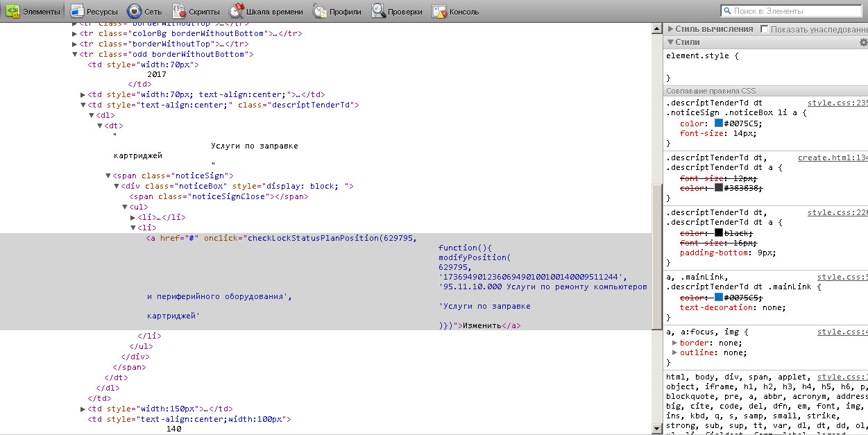Image resolution: width=868 pixels, height=435 pixels.
Task: Expand the tr class="borderWithoutTop" row
Action: pyautogui.click(x=75, y=44)
